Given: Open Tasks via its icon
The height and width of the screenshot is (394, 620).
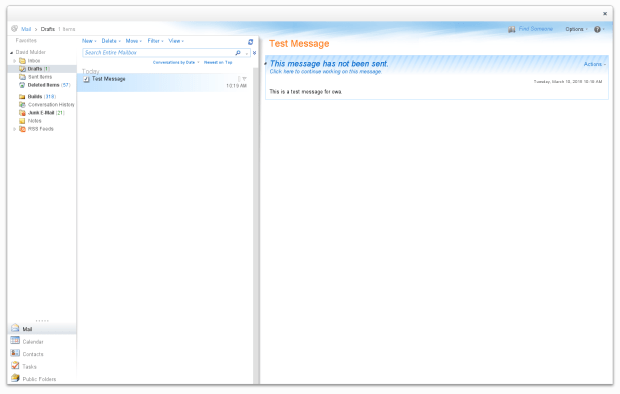Looking at the screenshot, I should [15, 366].
